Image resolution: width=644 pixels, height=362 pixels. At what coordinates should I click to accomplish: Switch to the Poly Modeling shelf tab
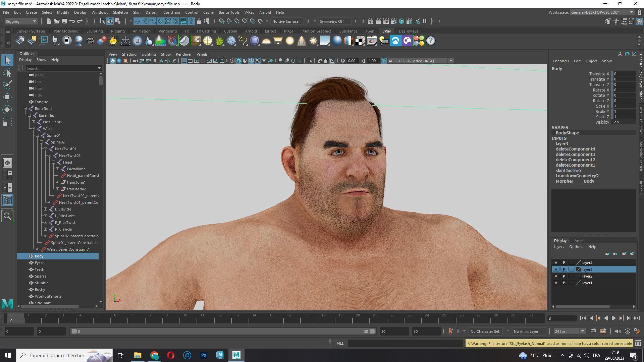[x=66, y=31]
